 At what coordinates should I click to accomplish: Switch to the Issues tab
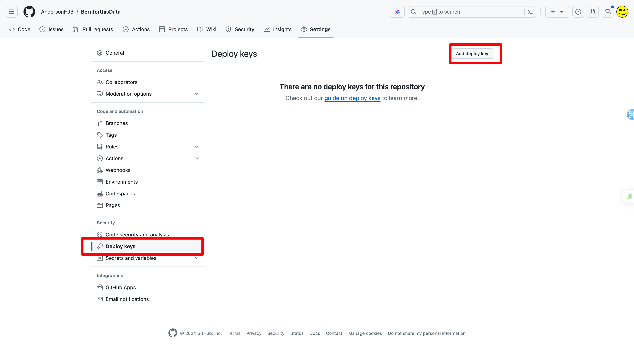[52, 29]
